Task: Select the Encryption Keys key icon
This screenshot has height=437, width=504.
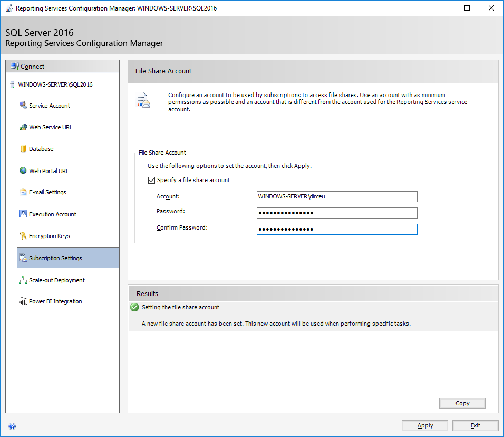Action: pos(23,235)
